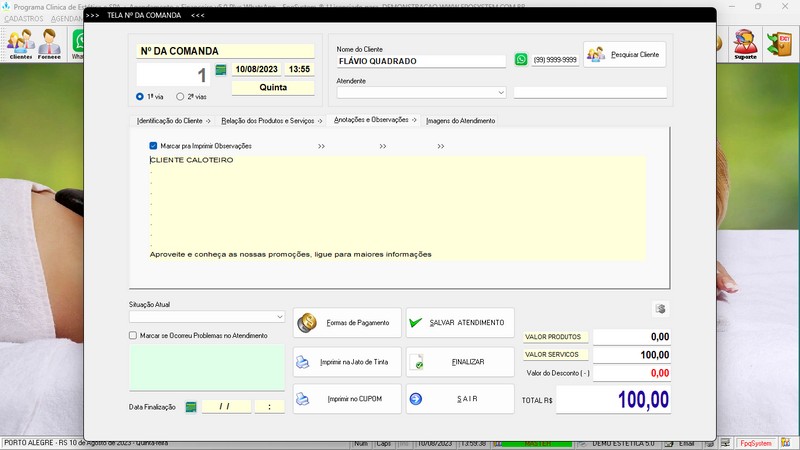Click calendar icon beside comanda number
This screenshot has height=450, width=800.
click(x=220, y=70)
